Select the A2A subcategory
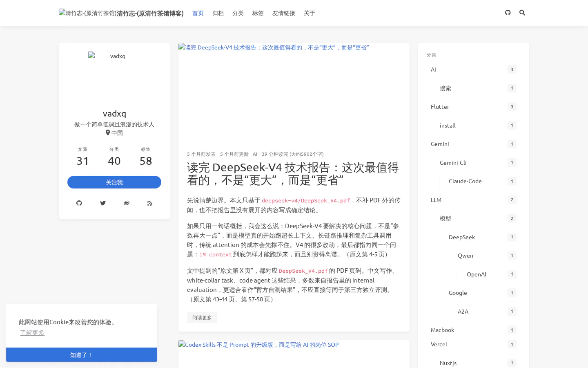Viewport: 588px width, 368px height. pyautogui.click(x=487, y=312)
